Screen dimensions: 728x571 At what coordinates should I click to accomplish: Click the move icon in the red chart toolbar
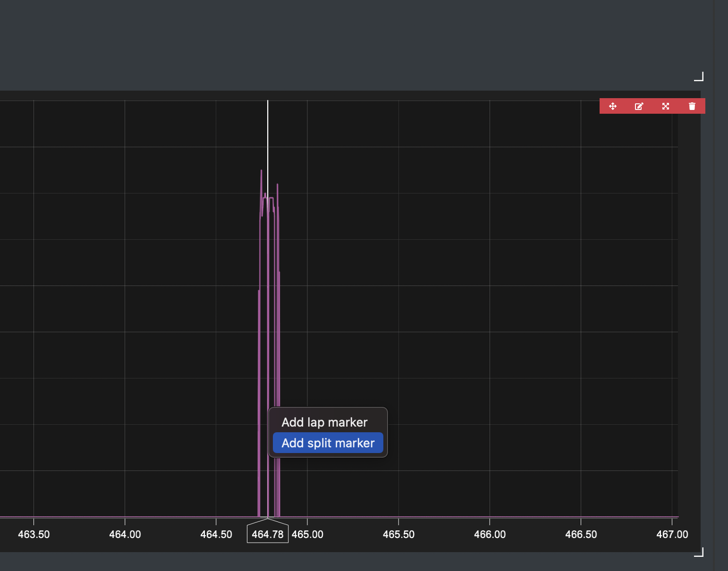[x=613, y=106]
